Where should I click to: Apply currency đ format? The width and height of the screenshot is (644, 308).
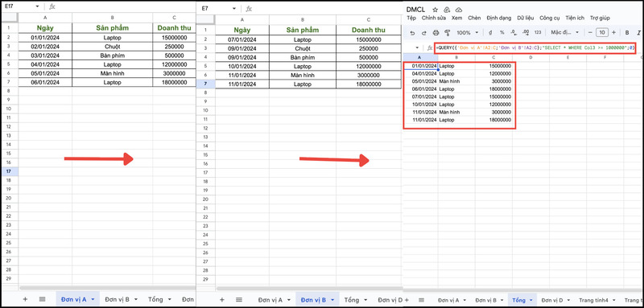pos(490,33)
